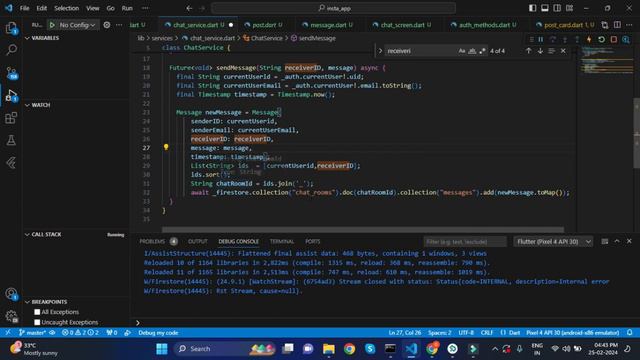Open the Output panel tab

tap(198, 242)
